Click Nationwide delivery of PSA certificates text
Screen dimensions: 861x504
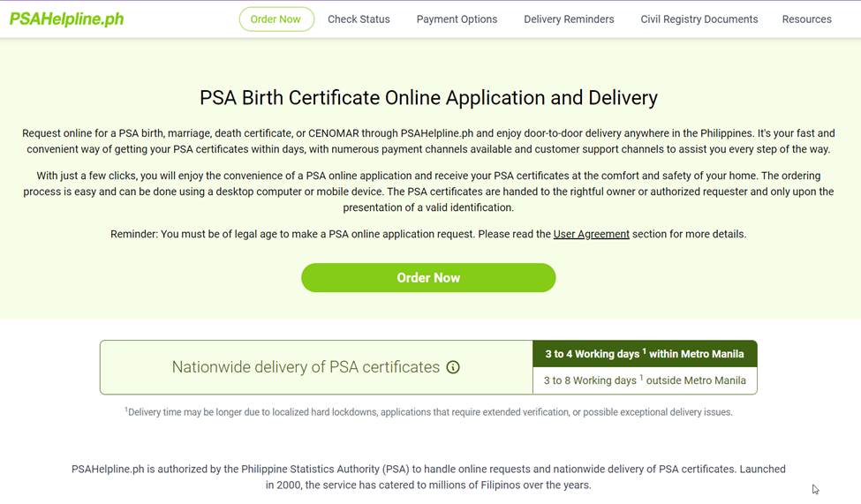pyautogui.click(x=306, y=367)
